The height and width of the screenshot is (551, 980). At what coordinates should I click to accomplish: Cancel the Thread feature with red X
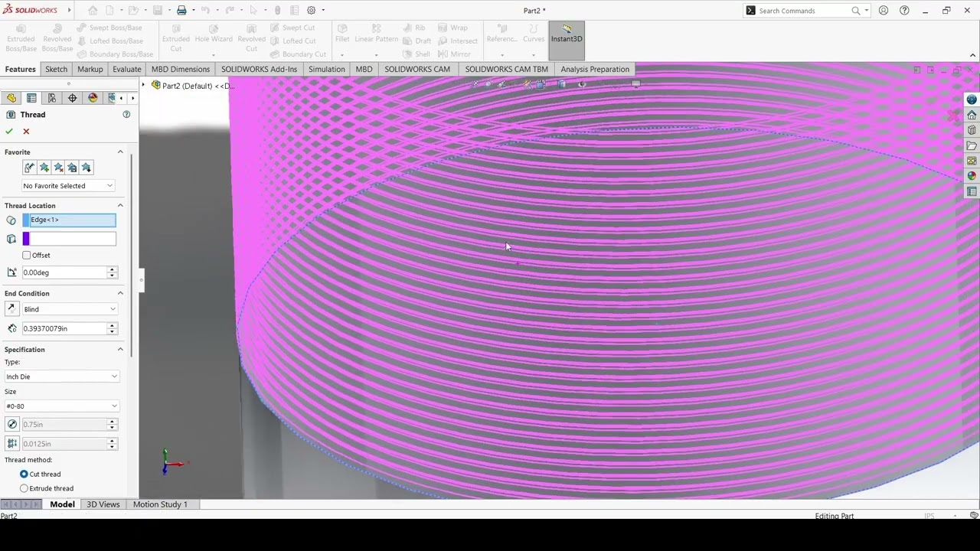(26, 132)
